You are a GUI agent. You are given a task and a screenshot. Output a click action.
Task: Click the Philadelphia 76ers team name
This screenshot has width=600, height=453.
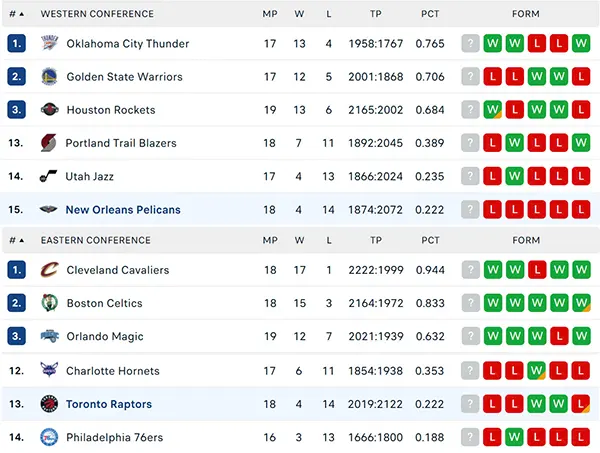(x=114, y=437)
